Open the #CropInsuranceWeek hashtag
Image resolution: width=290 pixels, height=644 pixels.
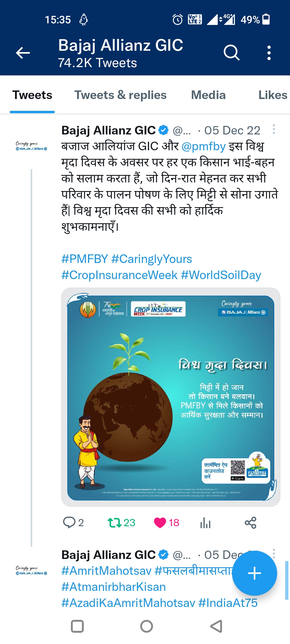point(119,275)
